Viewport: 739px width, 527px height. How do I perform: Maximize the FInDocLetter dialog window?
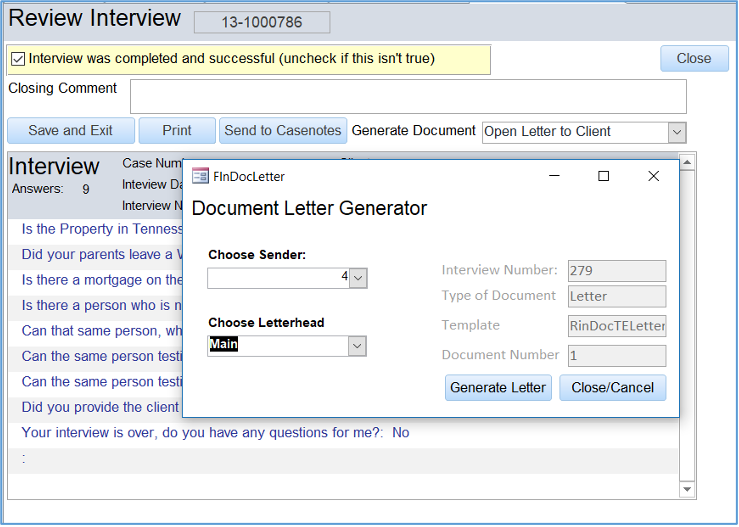pyautogui.click(x=603, y=176)
